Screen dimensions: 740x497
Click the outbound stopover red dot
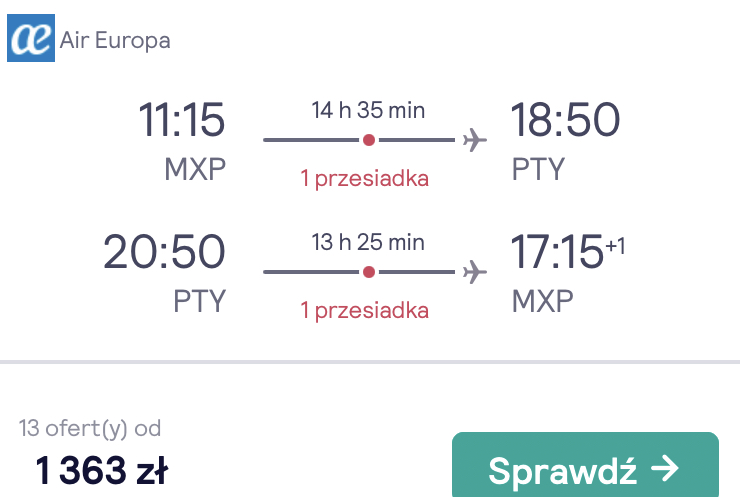(369, 140)
